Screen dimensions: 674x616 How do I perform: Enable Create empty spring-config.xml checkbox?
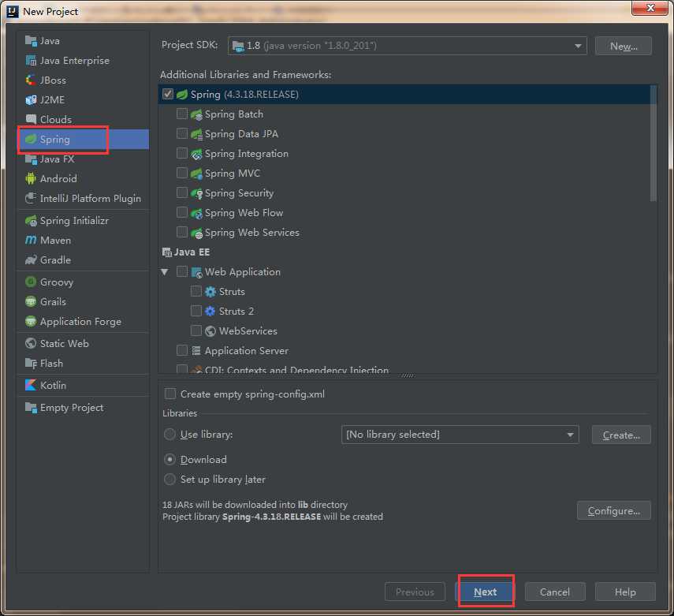pyautogui.click(x=170, y=394)
